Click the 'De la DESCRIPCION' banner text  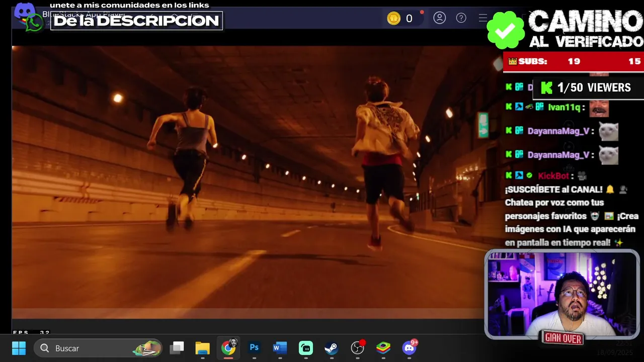coord(136,21)
